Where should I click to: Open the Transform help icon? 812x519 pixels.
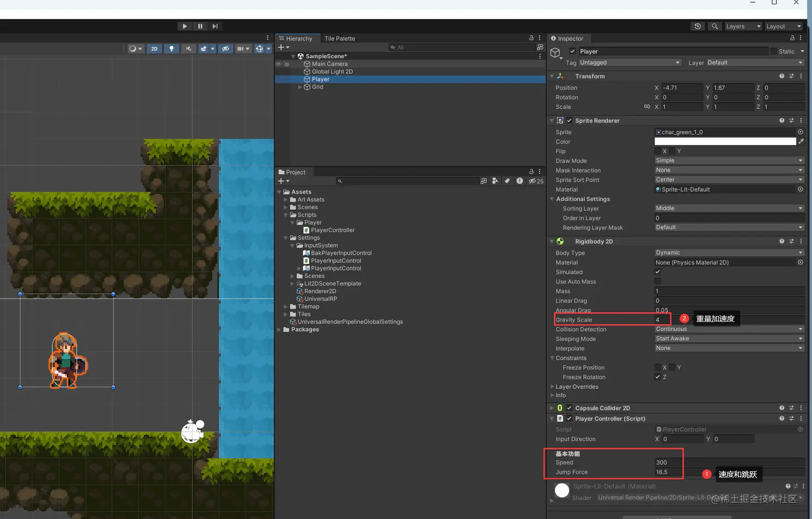pos(782,76)
